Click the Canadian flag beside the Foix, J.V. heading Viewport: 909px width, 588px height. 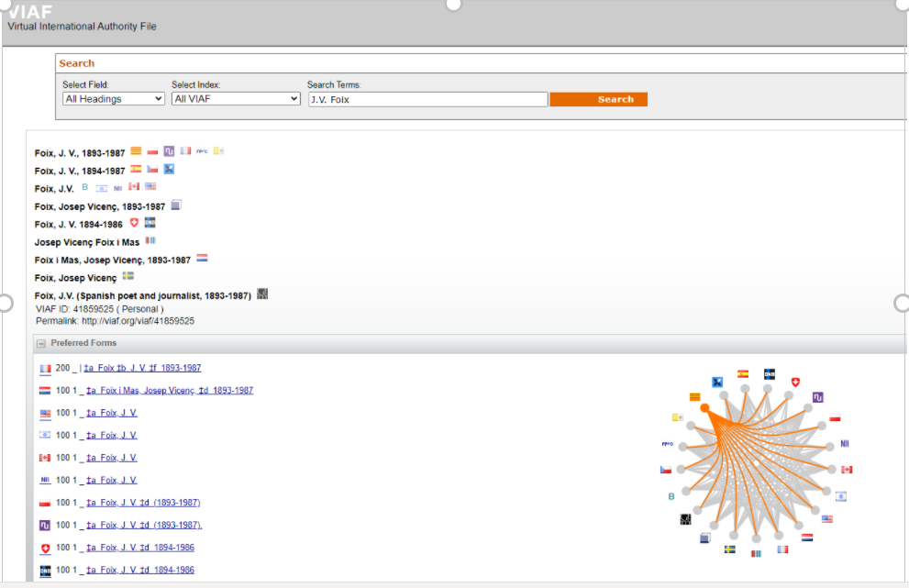click(134, 187)
